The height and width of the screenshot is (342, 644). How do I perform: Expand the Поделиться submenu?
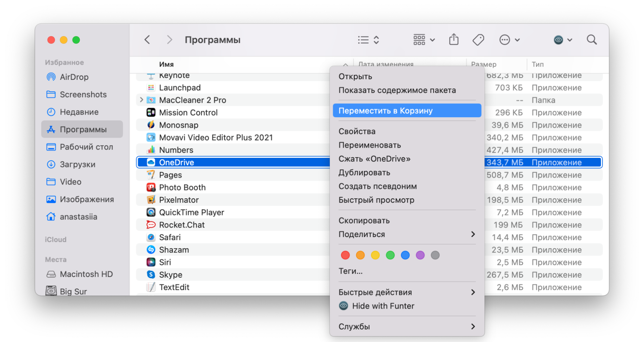407,234
